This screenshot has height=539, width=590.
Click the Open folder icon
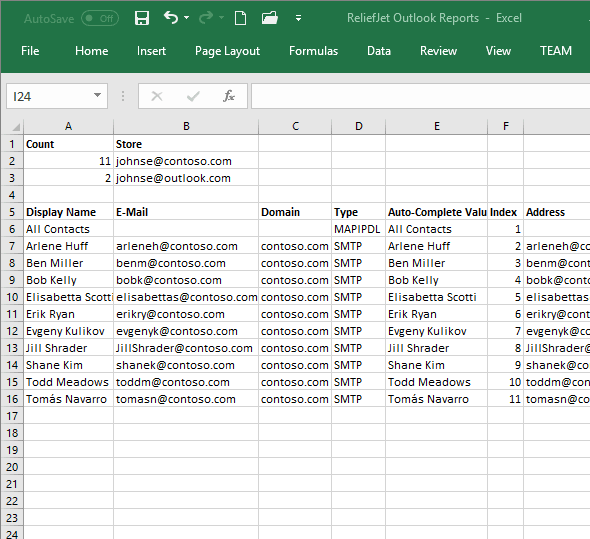click(270, 18)
